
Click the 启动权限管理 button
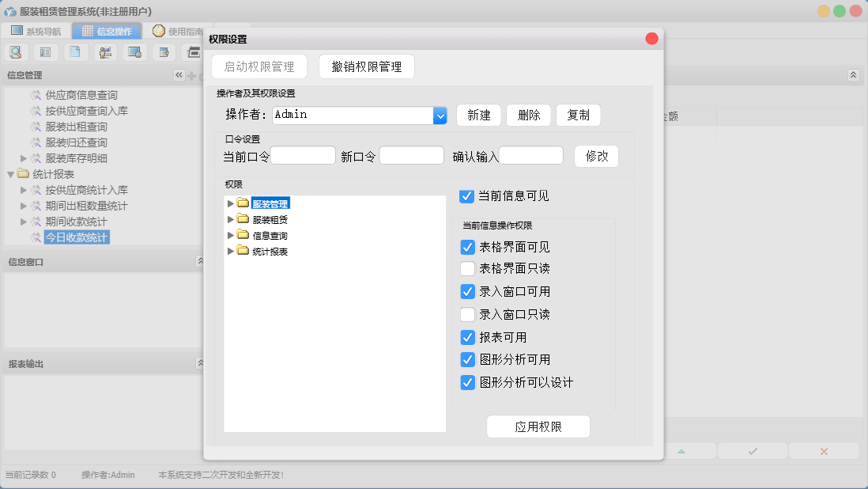259,67
